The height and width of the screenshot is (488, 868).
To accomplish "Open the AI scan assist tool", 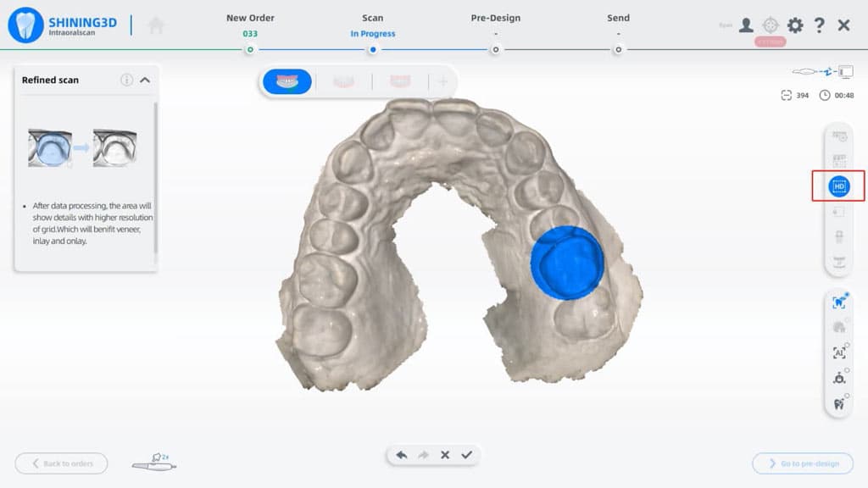I will (x=837, y=353).
